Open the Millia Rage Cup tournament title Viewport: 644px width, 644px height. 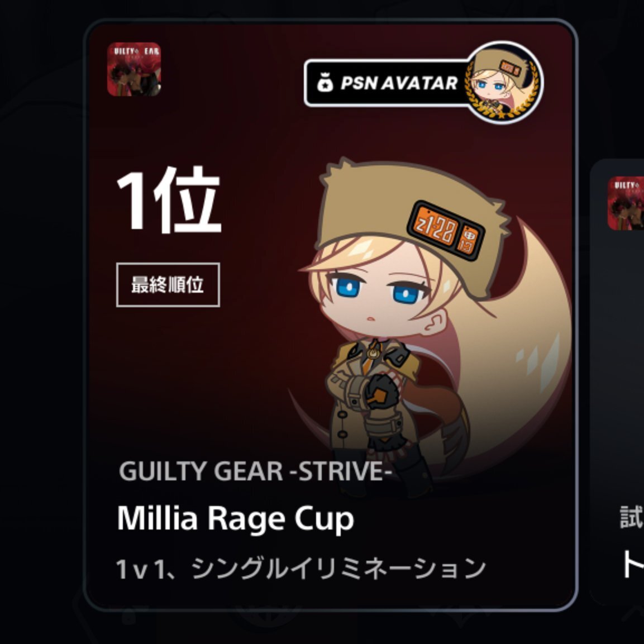(x=235, y=519)
